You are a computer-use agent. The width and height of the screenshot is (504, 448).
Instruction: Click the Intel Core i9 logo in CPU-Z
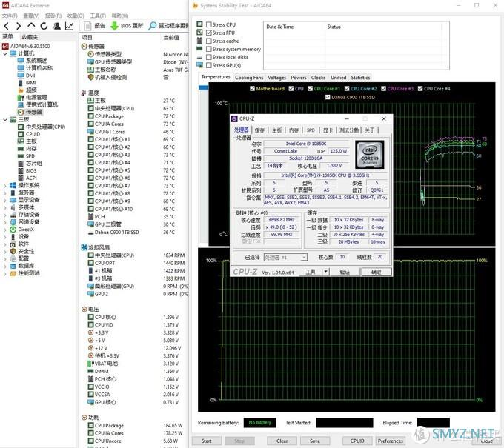tap(369, 155)
